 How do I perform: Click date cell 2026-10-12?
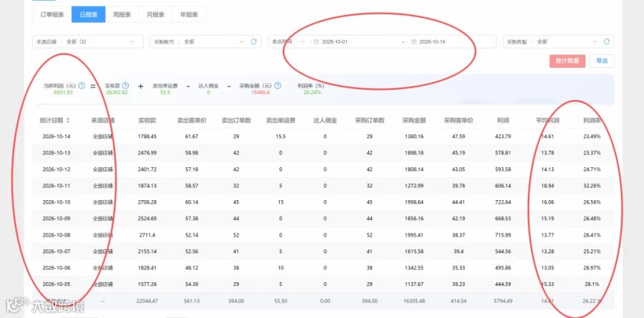(x=57, y=169)
